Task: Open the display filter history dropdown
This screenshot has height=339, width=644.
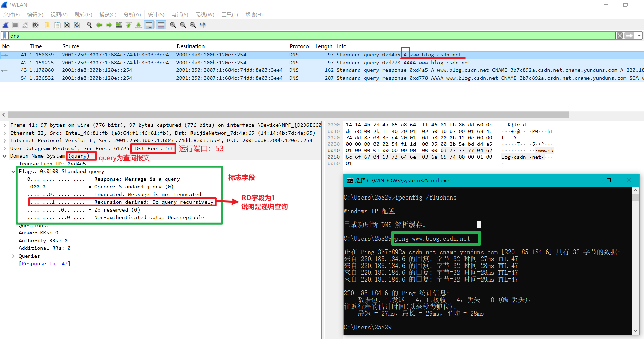Action: pyautogui.click(x=639, y=36)
